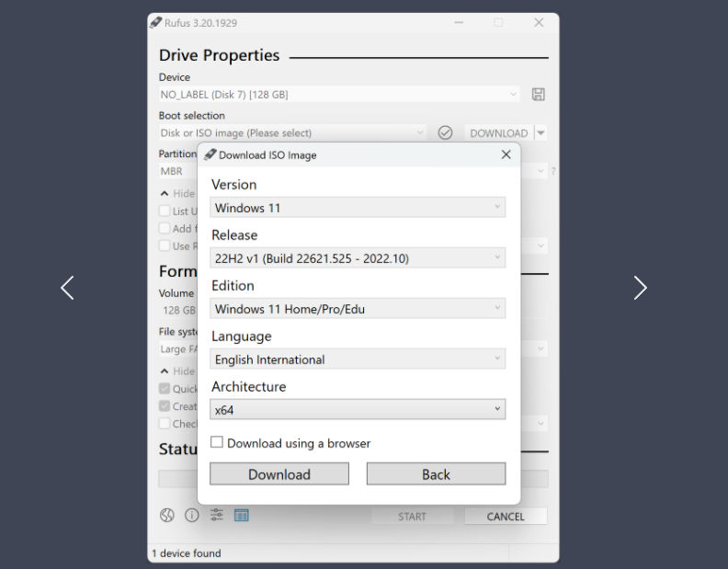Click the CANCEL button in Rufus

(x=506, y=516)
